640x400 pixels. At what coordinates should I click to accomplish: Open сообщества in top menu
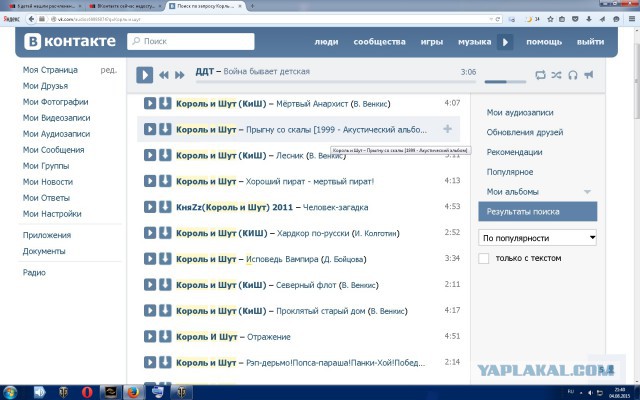380,42
